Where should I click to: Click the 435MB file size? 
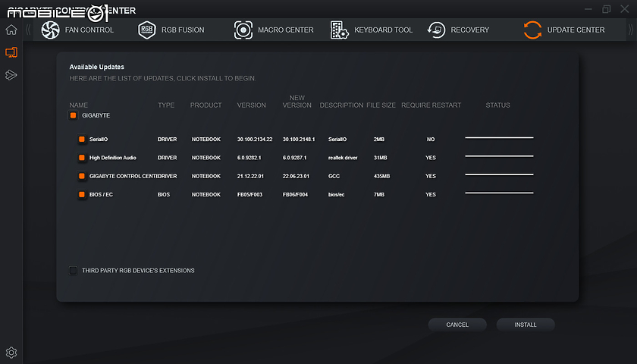(381, 176)
